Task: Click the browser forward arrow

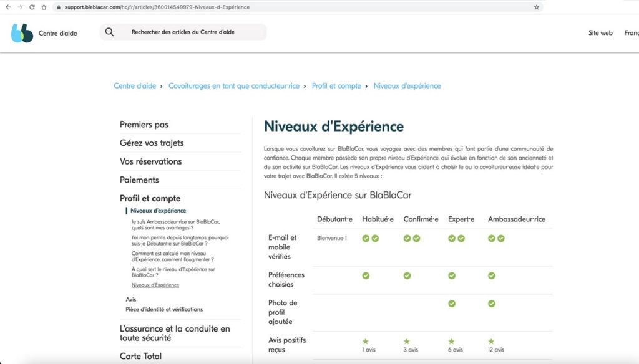Action: pos(20,7)
